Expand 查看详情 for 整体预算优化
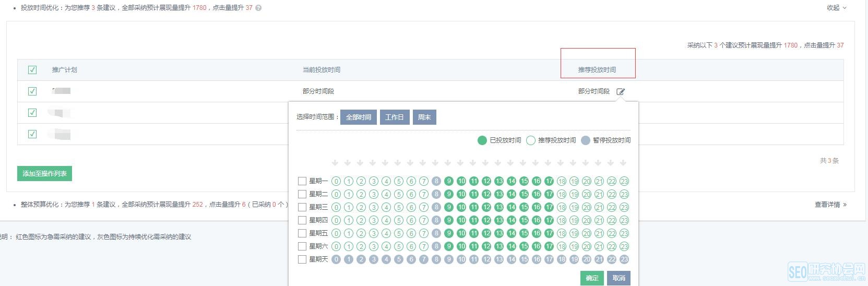This screenshot has width=868, height=286. click(x=830, y=205)
